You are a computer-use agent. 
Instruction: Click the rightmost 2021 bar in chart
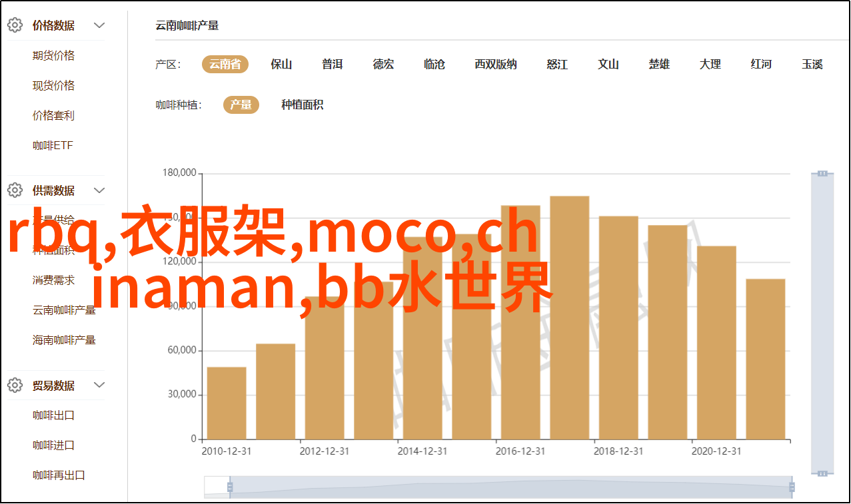(766, 359)
